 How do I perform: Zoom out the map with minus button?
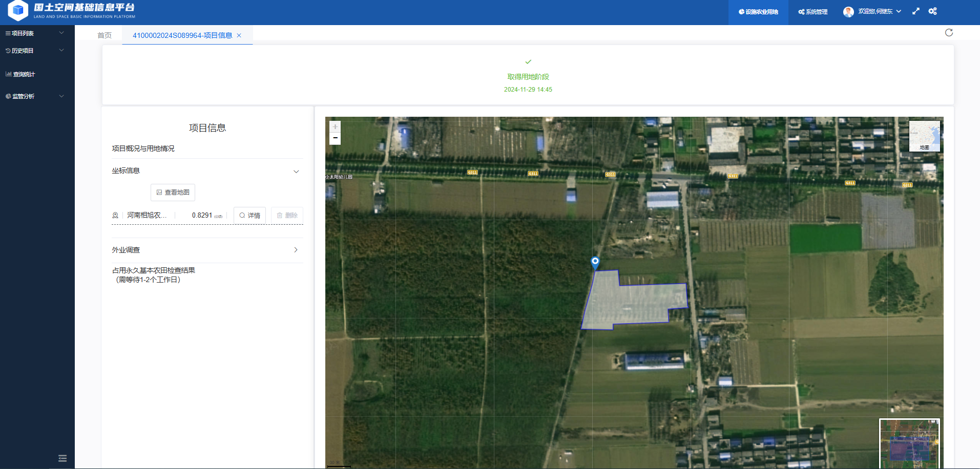click(x=335, y=138)
